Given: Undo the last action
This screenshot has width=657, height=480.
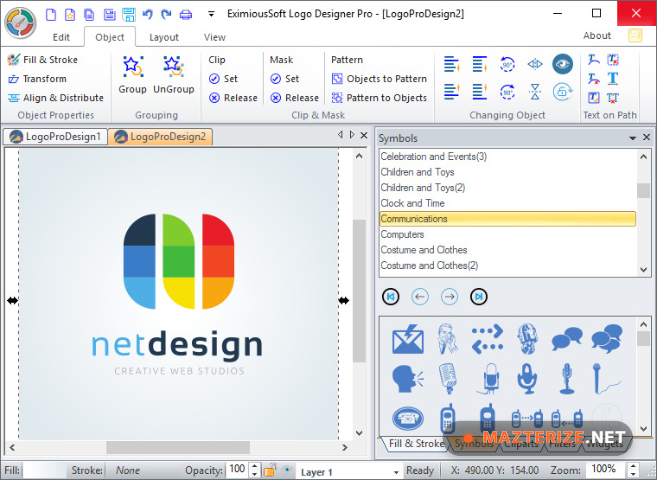Looking at the screenshot, I should point(147,15).
